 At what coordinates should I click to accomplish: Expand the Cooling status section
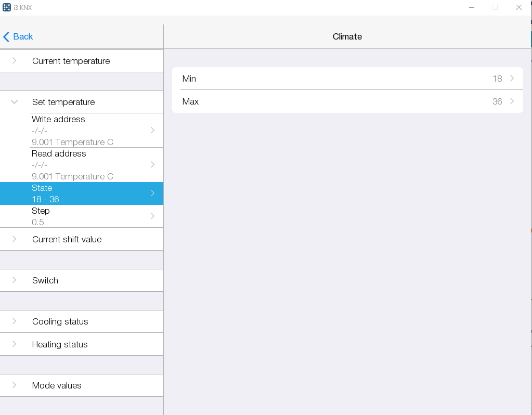[x=60, y=321]
